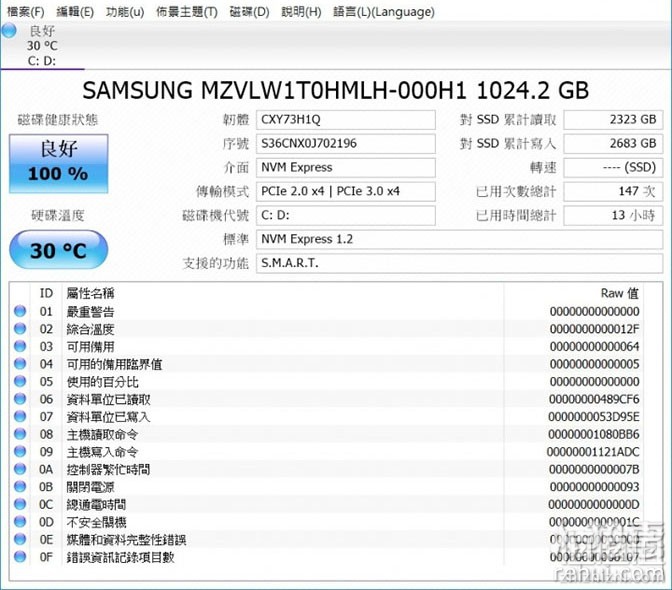Image resolution: width=672 pixels, height=590 pixels.
Task: Click power on count value 147 次
Action: [613, 192]
